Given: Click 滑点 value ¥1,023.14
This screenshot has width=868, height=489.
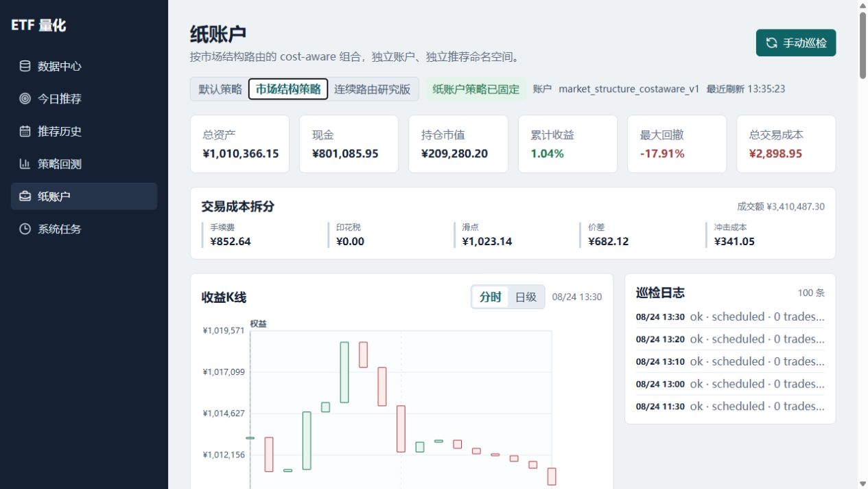Looking at the screenshot, I should [487, 242].
